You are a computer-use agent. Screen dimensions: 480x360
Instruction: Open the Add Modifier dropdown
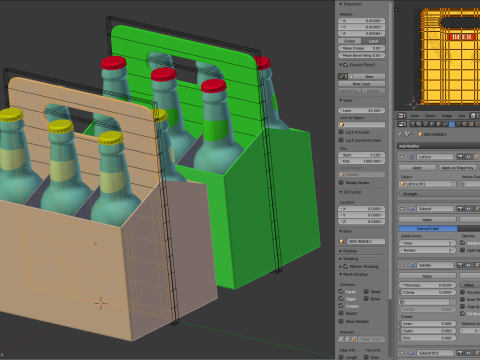(438, 146)
